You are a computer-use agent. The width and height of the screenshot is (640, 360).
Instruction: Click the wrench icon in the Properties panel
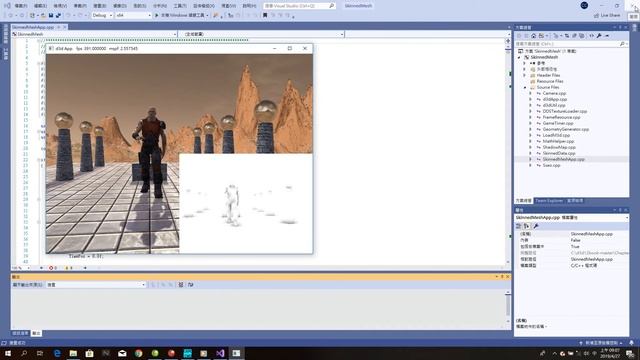point(536,226)
